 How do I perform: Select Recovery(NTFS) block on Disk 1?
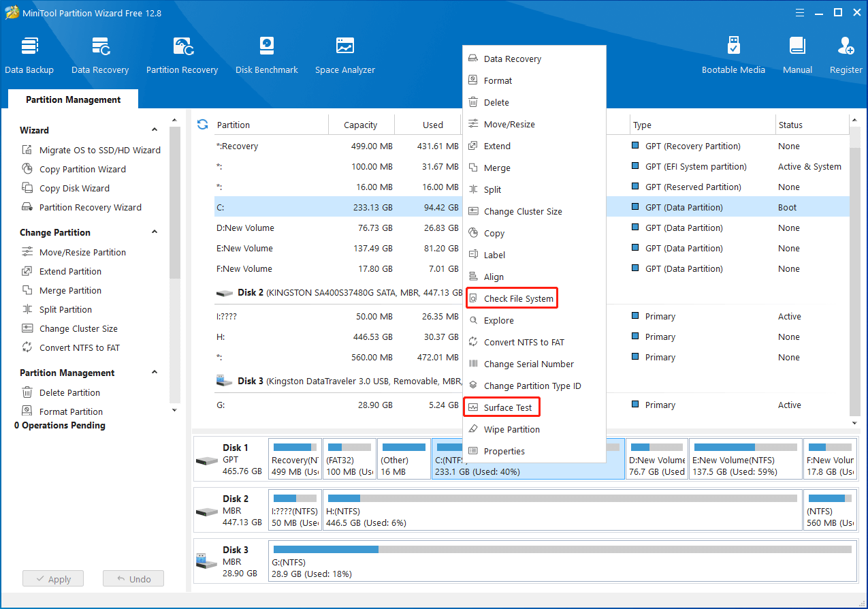click(295, 460)
